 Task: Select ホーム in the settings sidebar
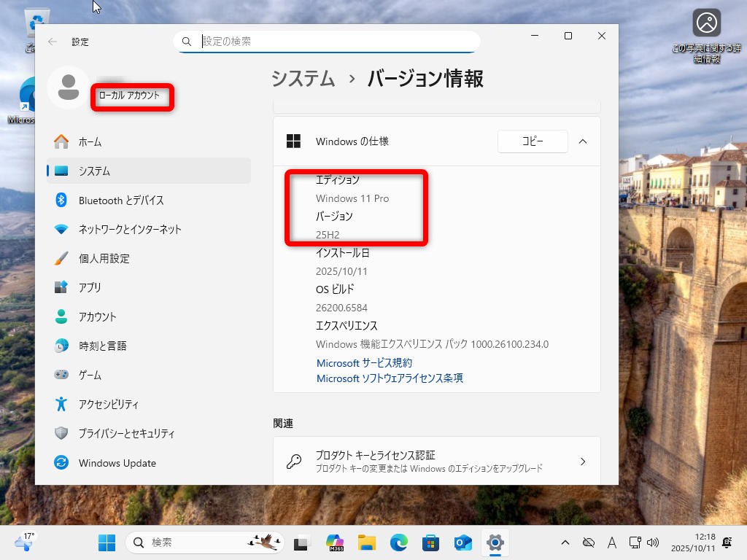click(x=90, y=141)
